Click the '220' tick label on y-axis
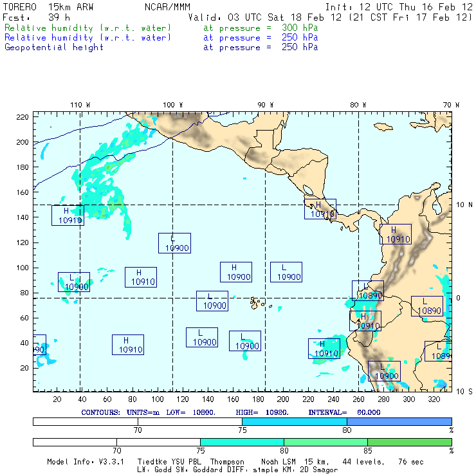 coord(23,117)
